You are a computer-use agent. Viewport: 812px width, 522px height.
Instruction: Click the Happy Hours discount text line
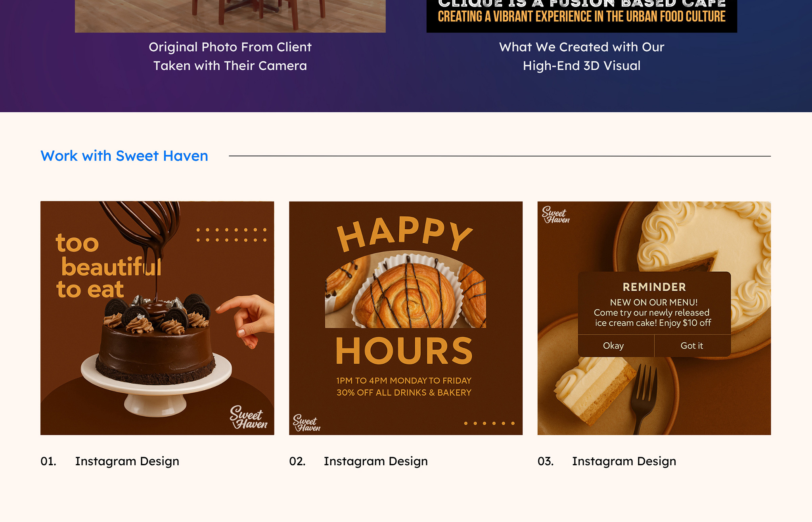pos(404,393)
